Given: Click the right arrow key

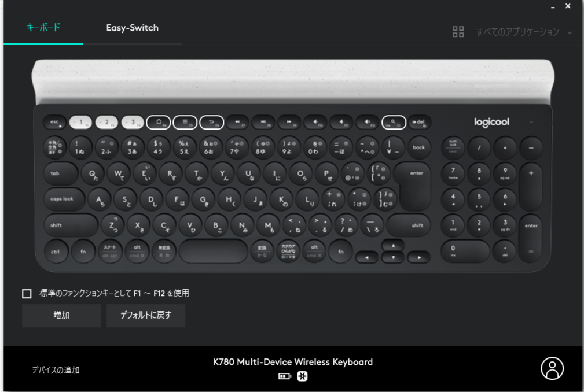Looking at the screenshot, I should tap(419, 257).
